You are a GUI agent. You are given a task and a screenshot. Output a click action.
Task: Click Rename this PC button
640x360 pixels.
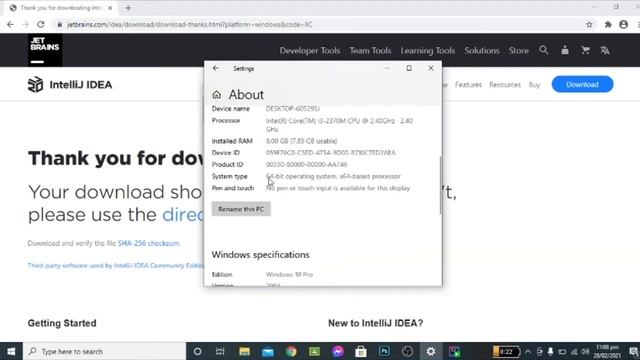(241, 209)
